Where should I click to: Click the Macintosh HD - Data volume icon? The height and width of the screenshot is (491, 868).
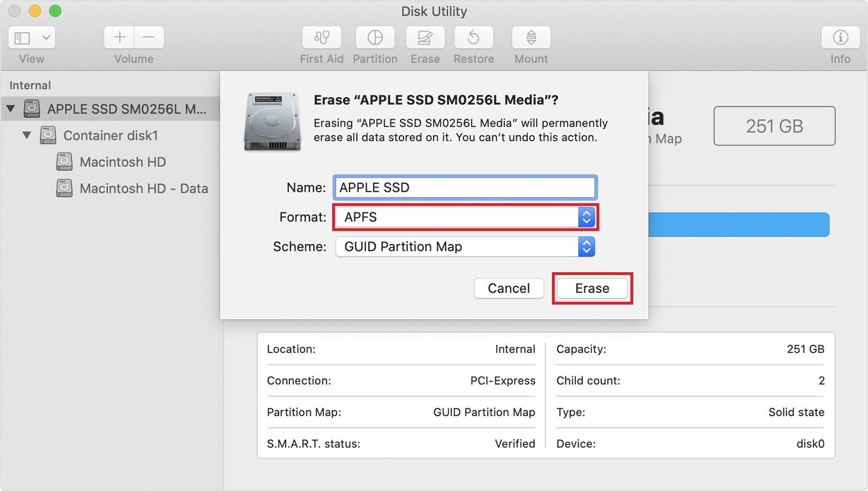click(65, 188)
